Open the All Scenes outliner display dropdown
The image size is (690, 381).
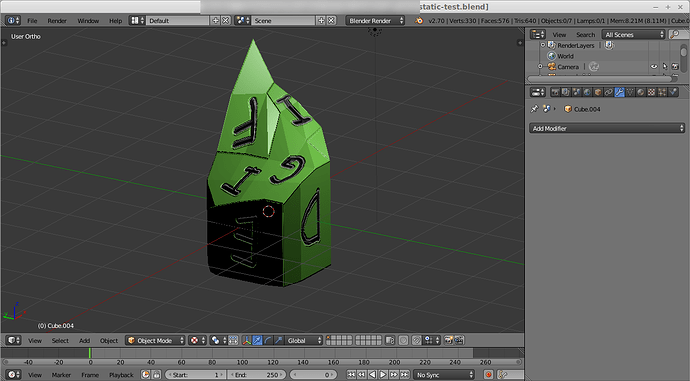tap(633, 34)
